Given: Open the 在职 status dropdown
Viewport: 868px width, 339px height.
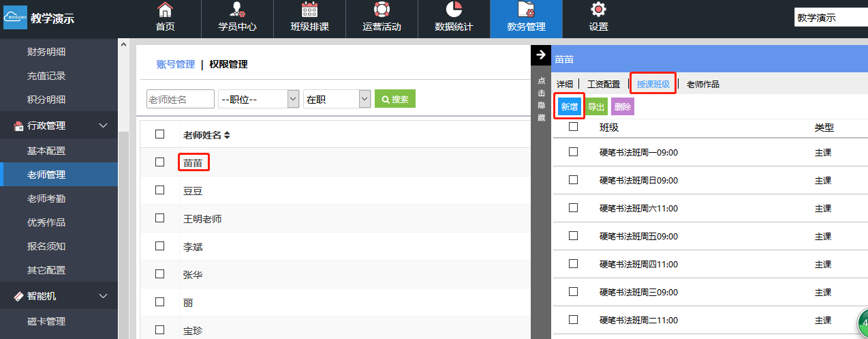Looking at the screenshot, I should 337,99.
